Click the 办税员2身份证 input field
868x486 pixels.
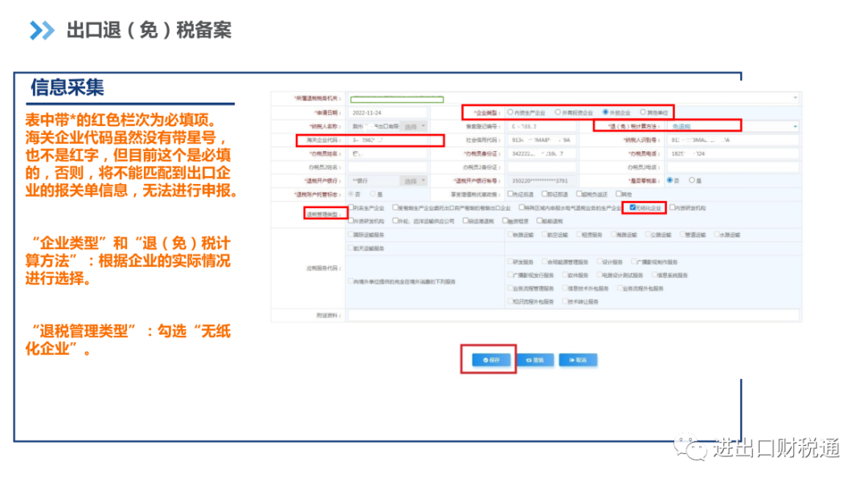pyautogui.click(x=542, y=166)
